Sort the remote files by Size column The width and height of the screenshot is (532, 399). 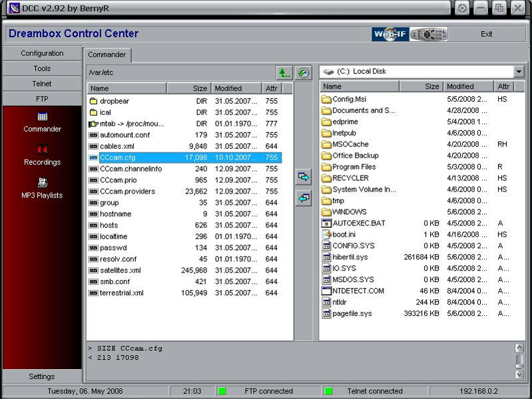click(x=188, y=88)
